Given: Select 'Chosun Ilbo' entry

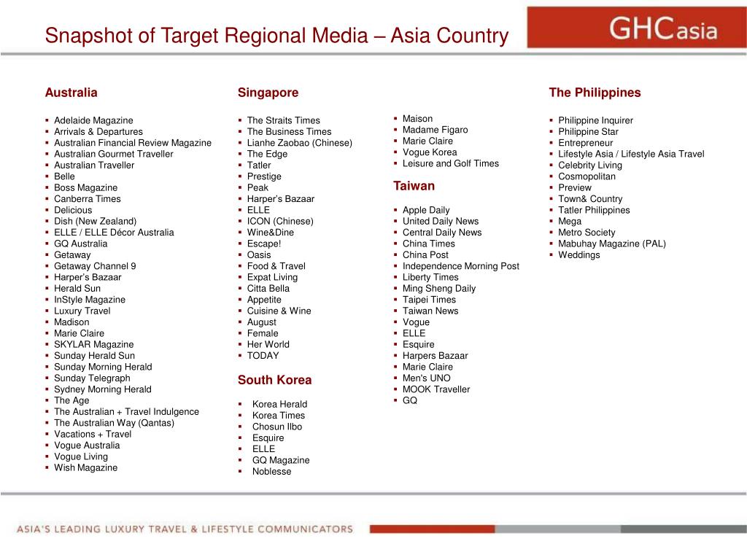Looking at the screenshot, I should click(277, 427).
